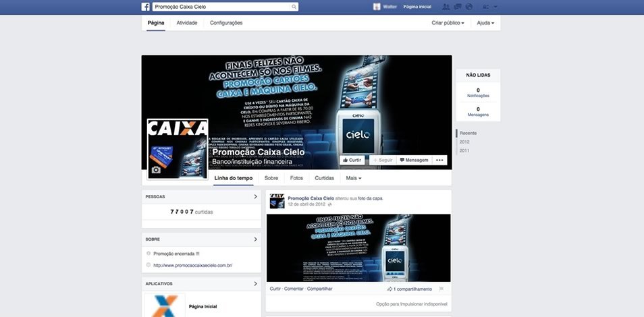Click the Página Inicial app label
The height and width of the screenshot is (317, 644).
pyautogui.click(x=203, y=306)
